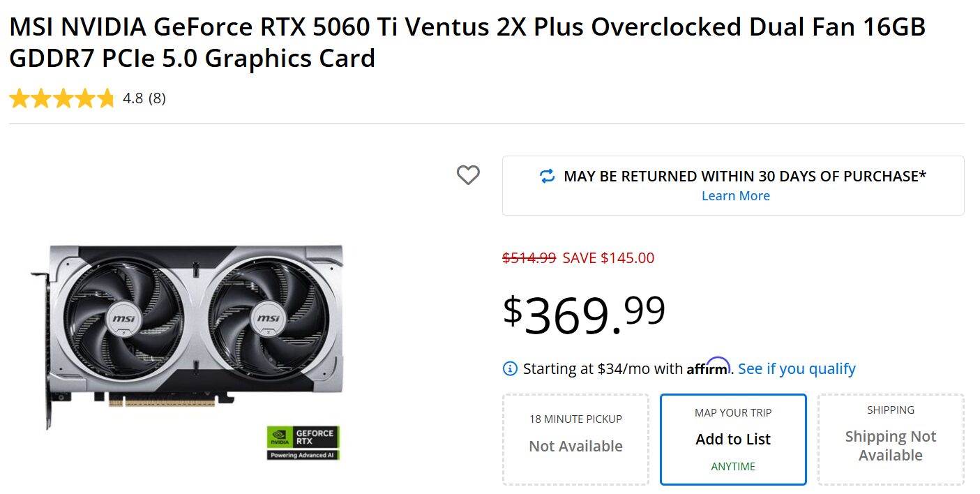Viewport: 980px width, 494px height.
Task: Click the heart wishlist icon
Action: [x=468, y=175]
